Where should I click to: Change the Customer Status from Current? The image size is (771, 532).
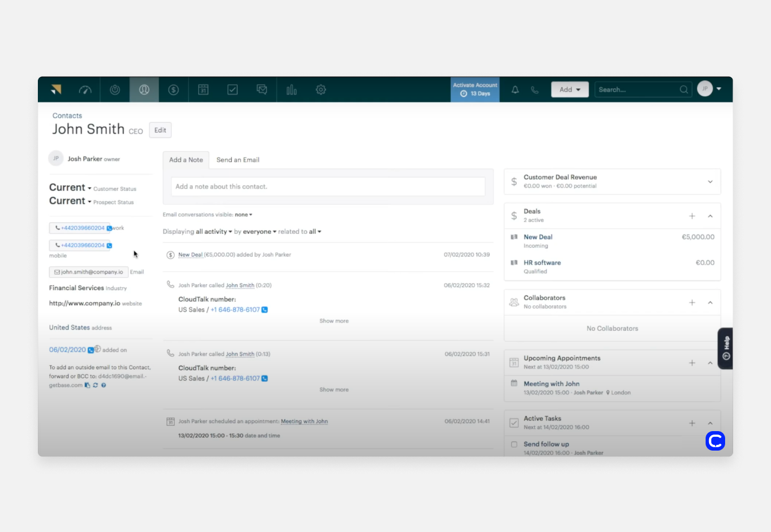pos(70,187)
